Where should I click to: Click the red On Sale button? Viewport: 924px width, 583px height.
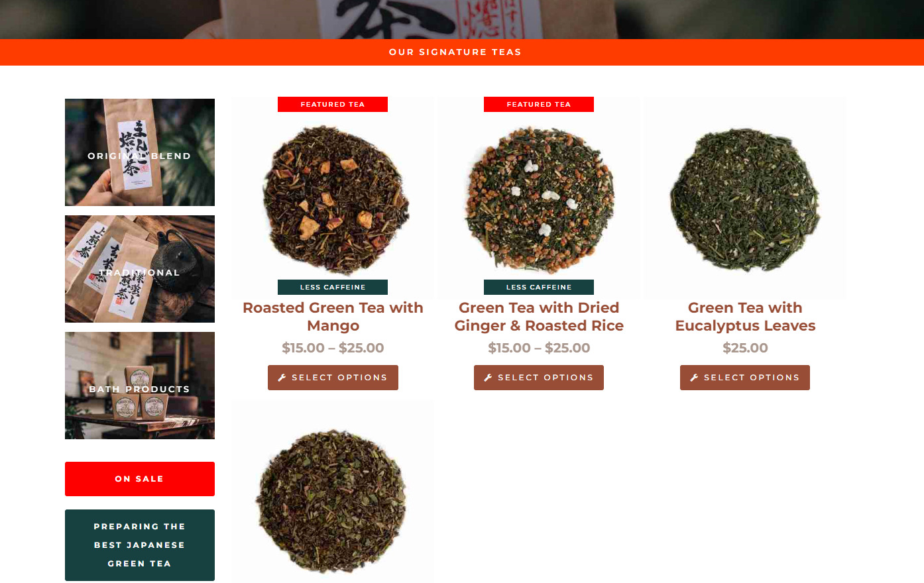pyautogui.click(x=140, y=479)
